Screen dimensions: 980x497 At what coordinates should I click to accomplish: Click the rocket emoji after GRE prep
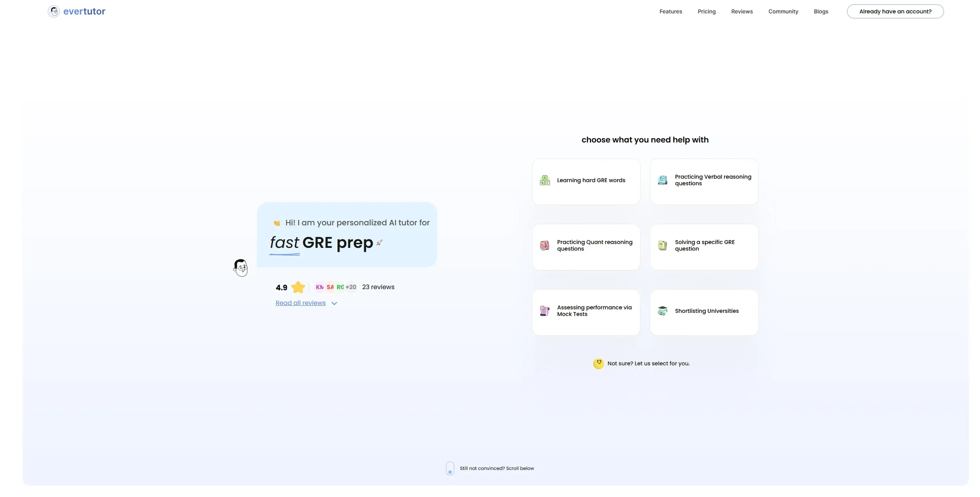coord(379,243)
